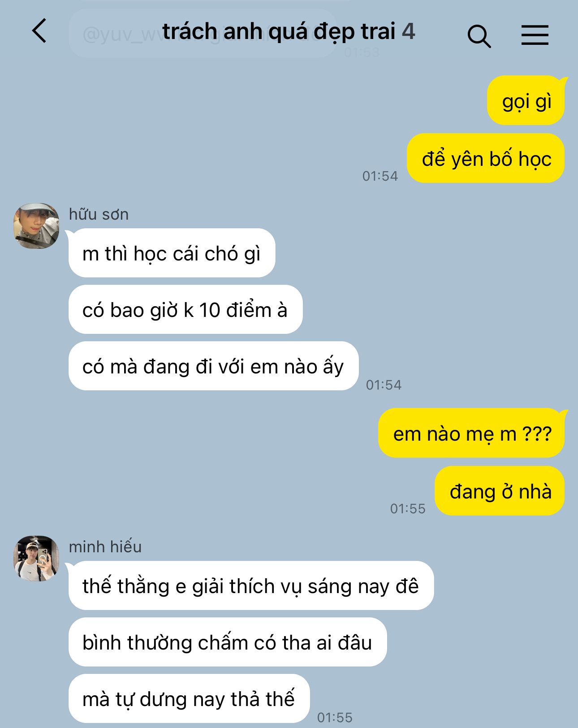Viewport: 578px width, 728px height.
Task: Select the 'để yên bố học' message
Action: (486, 158)
